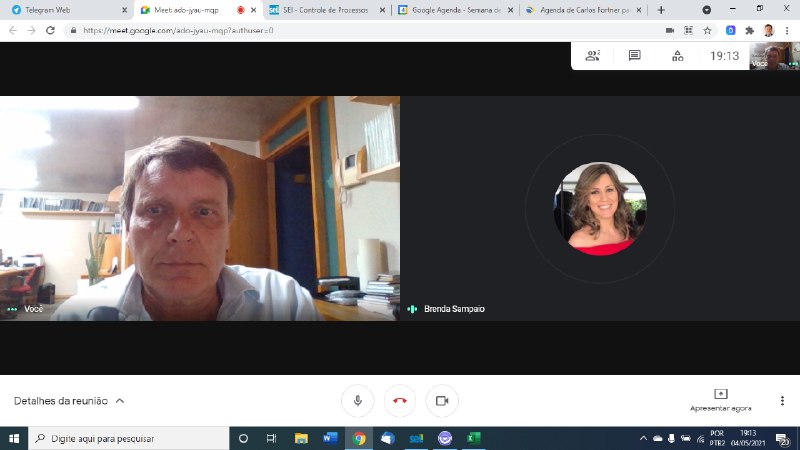Viewport: 800px width, 450px height.
Task: Open Task View on taskbar
Action: [x=271, y=438]
